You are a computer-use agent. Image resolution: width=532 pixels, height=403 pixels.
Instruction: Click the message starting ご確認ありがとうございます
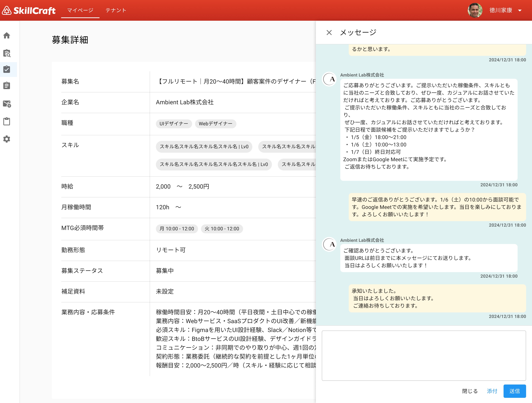coord(429,258)
